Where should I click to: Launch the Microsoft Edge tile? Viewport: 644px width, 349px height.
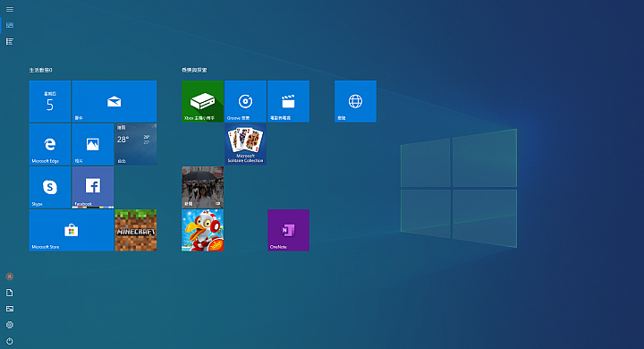[x=50, y=144]
